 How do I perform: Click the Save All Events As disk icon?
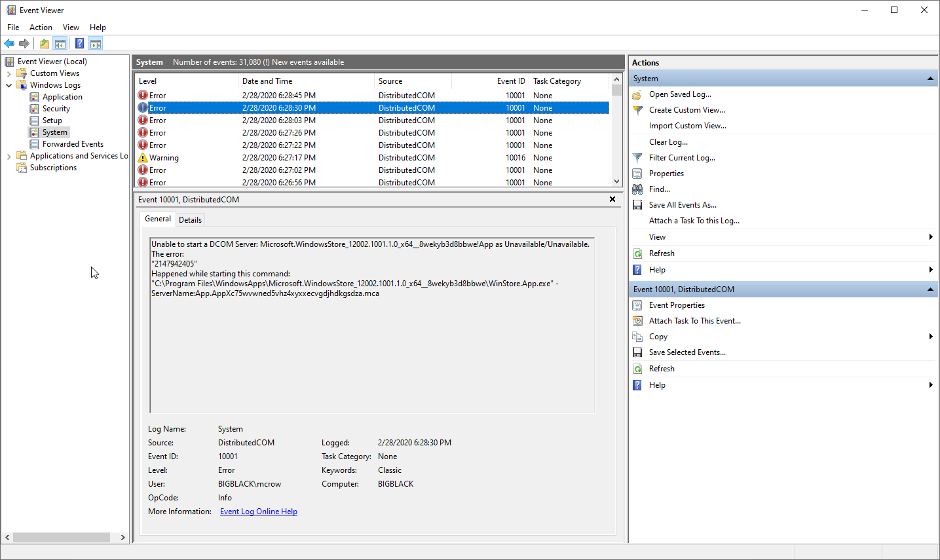click(637, 205)
